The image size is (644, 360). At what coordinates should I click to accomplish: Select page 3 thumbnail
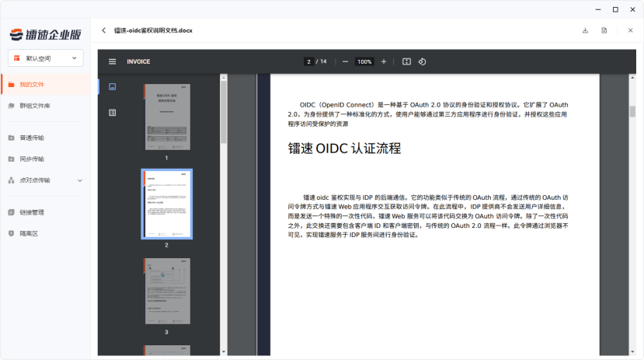click(x=167, y=292)
